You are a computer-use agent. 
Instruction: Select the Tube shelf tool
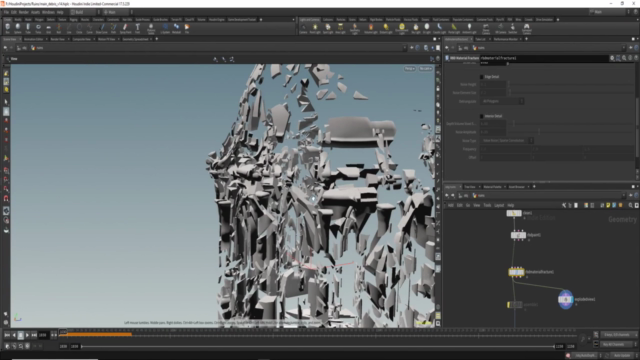28,28
